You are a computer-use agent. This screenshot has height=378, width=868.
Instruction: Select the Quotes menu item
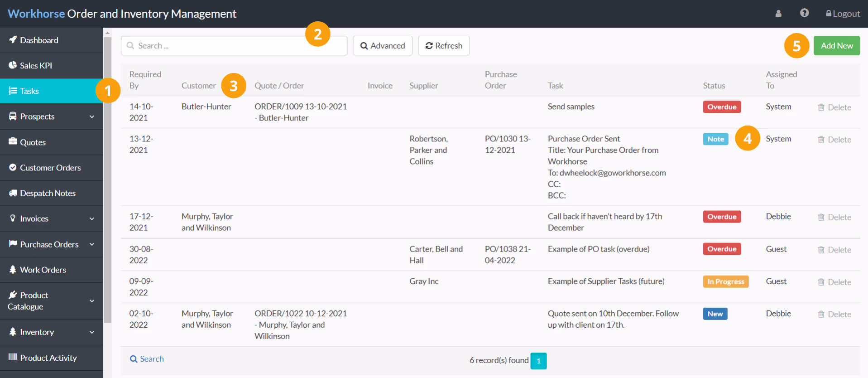tap(51, 142)
